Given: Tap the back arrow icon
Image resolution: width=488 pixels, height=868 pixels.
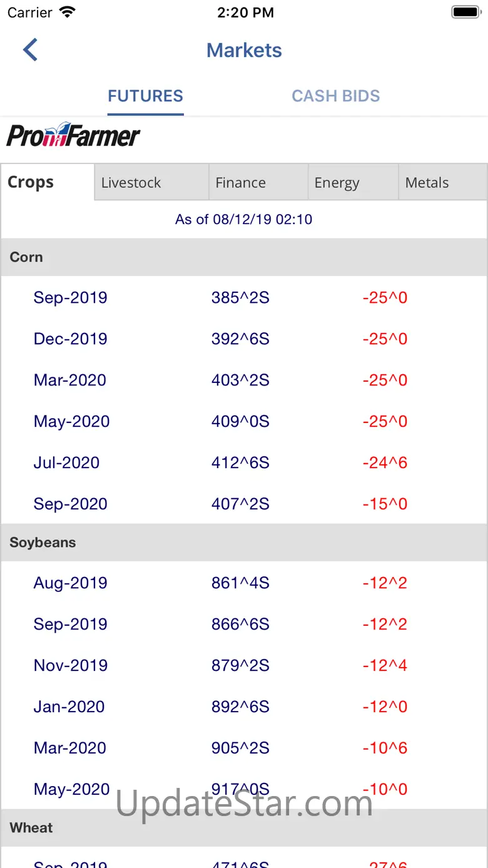Looking at the screenshot, I should (x=31, y=50).
